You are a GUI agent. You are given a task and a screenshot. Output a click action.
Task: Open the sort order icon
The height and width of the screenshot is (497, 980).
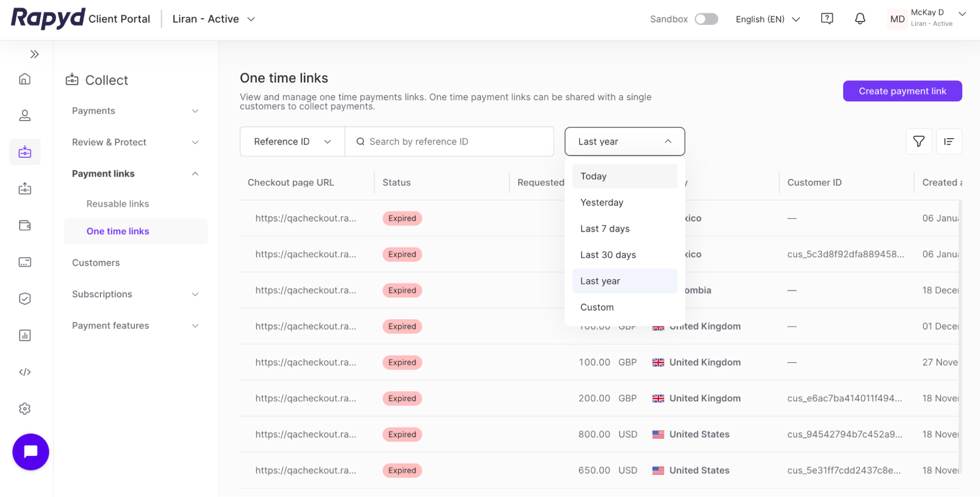point(949,142)
